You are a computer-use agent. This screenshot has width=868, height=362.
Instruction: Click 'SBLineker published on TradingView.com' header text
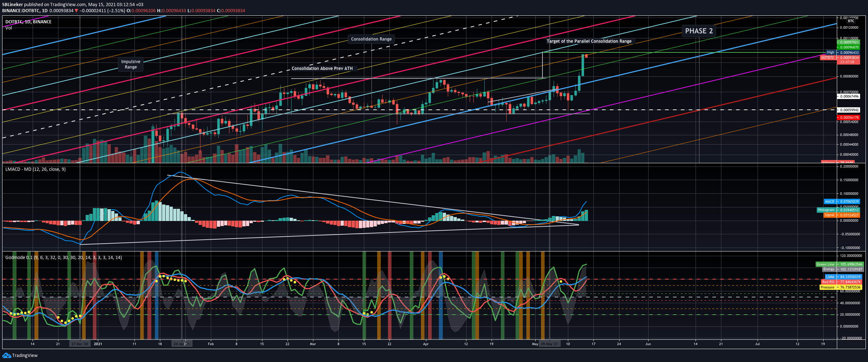pyautogui.click(x=44, y=5)
